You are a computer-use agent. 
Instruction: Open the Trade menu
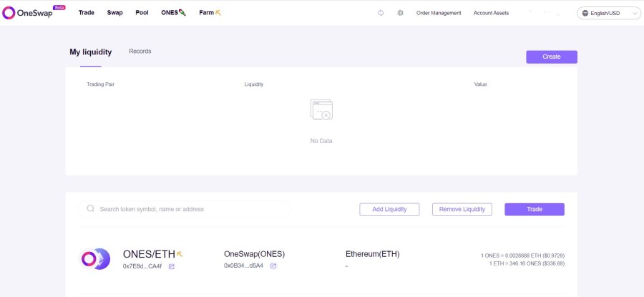click(x=87, y=13)
